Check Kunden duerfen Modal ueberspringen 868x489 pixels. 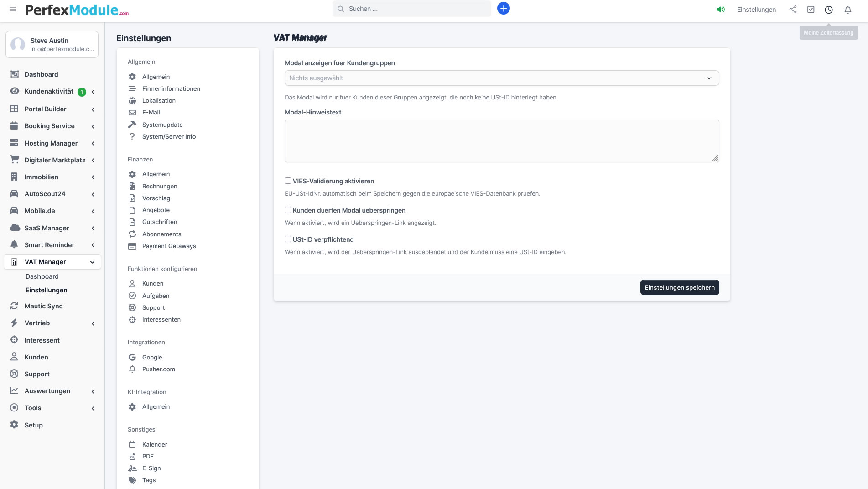click(x=288, y=210)
